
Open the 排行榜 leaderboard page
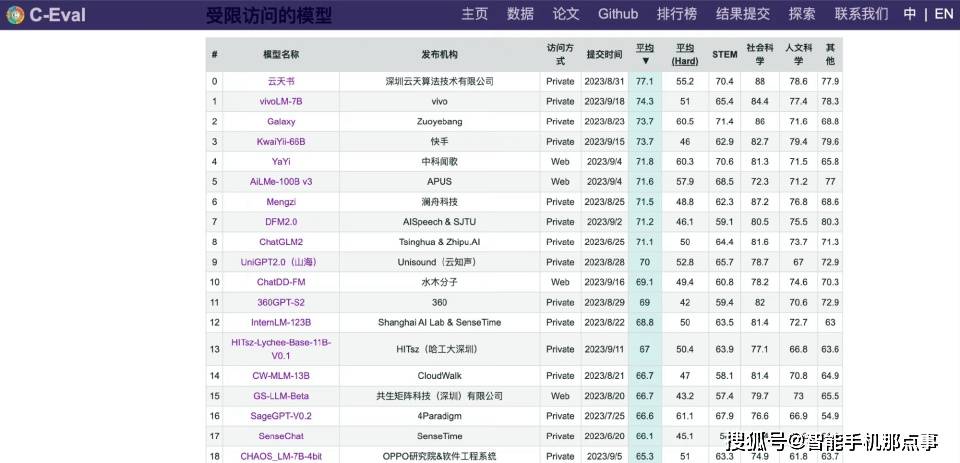[677, 14]
